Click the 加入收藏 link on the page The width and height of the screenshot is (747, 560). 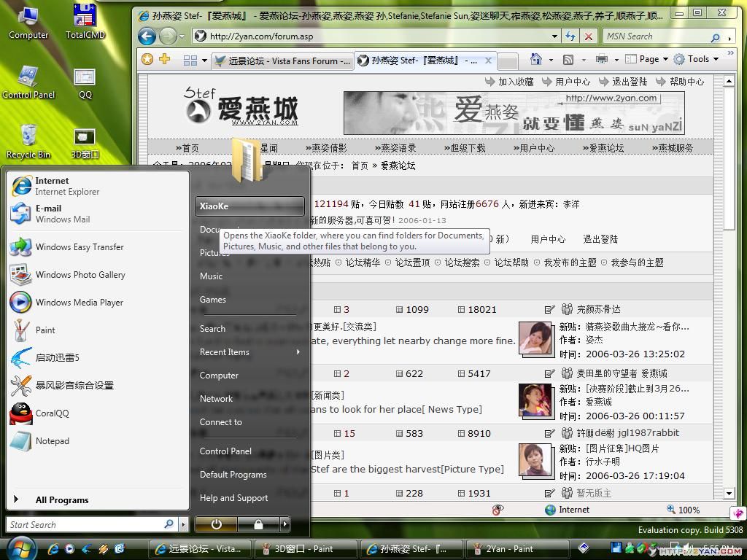click(516, 82)
